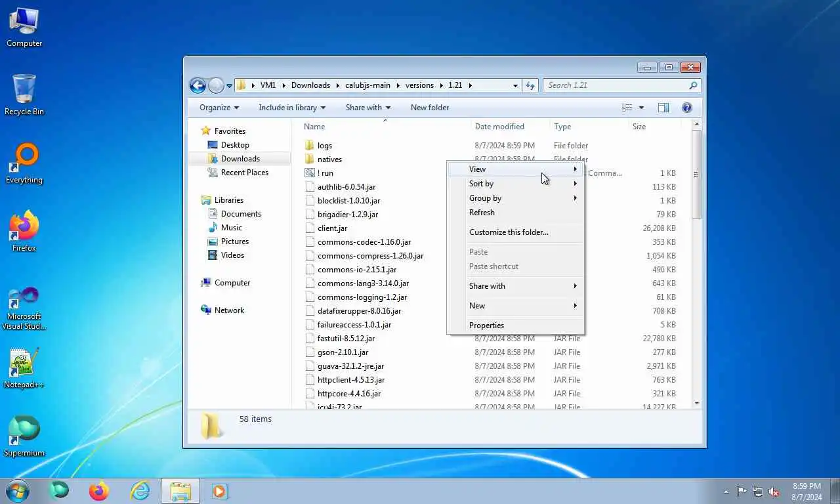840x504 pixels.
Task: Click the Windows Explorer taskbar button
Action: [180, 491]
